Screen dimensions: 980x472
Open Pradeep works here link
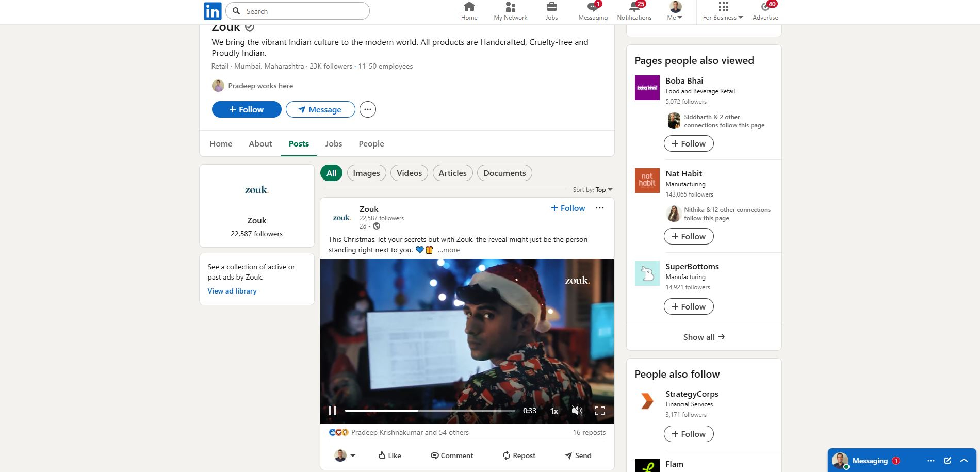260,86
